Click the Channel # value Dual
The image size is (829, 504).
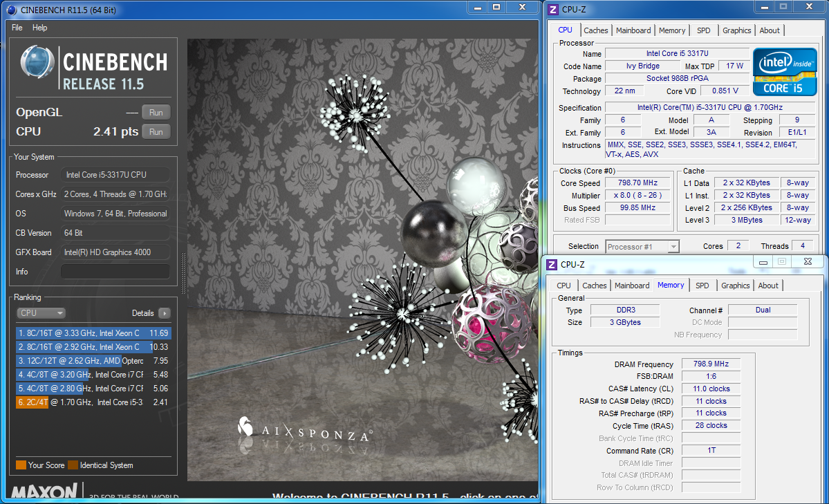763,310
